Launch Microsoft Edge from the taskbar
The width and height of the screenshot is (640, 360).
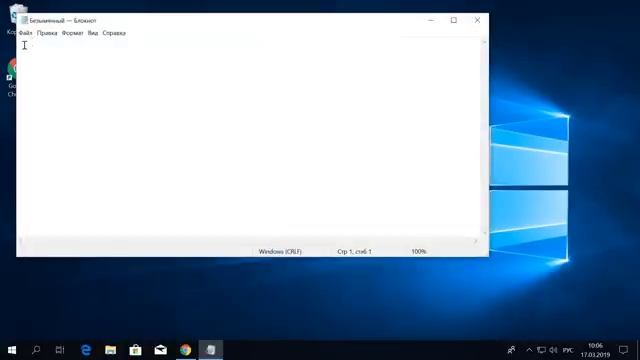[86, 350]
